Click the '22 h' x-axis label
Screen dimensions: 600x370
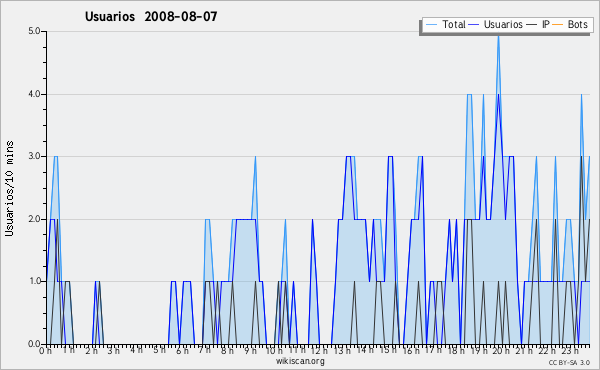pos(547,351)
